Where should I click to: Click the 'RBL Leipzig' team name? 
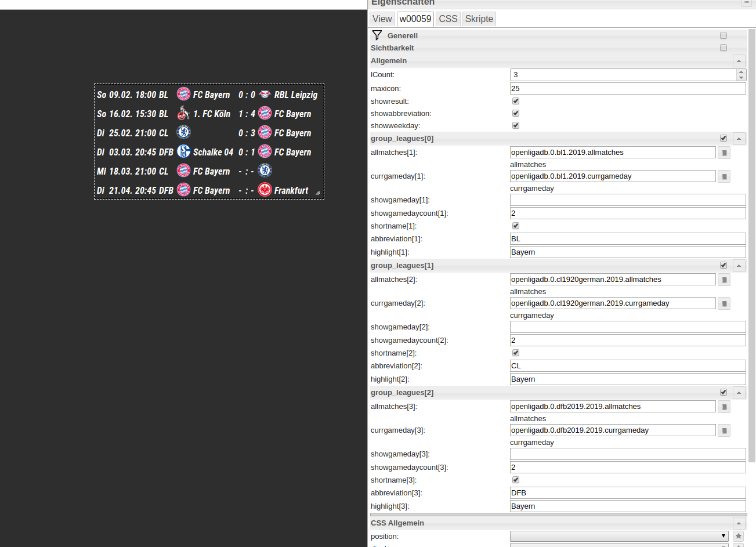point(296,95)
